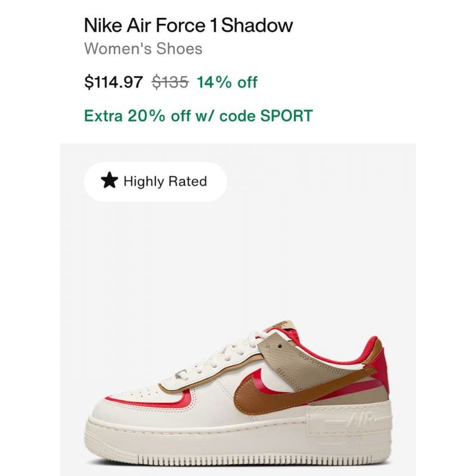
Task: Click the green 14% off label
Action: coord(227,82)
